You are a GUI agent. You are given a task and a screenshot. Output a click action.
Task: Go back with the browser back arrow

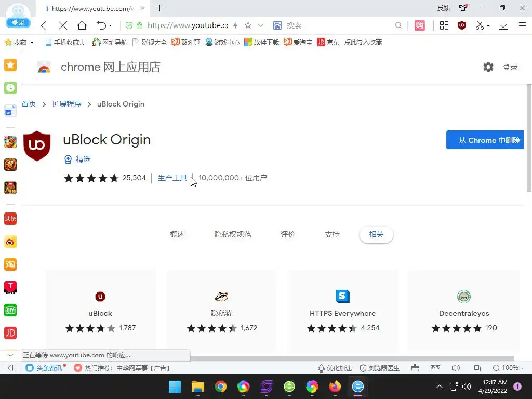pos(44,25)
